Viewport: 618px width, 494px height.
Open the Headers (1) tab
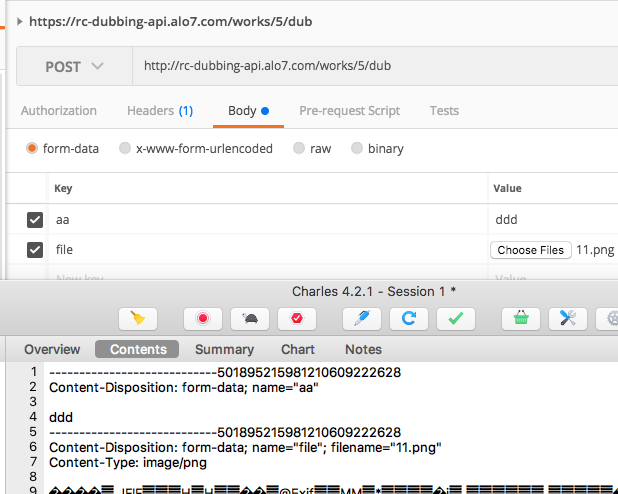coord(160,111)
